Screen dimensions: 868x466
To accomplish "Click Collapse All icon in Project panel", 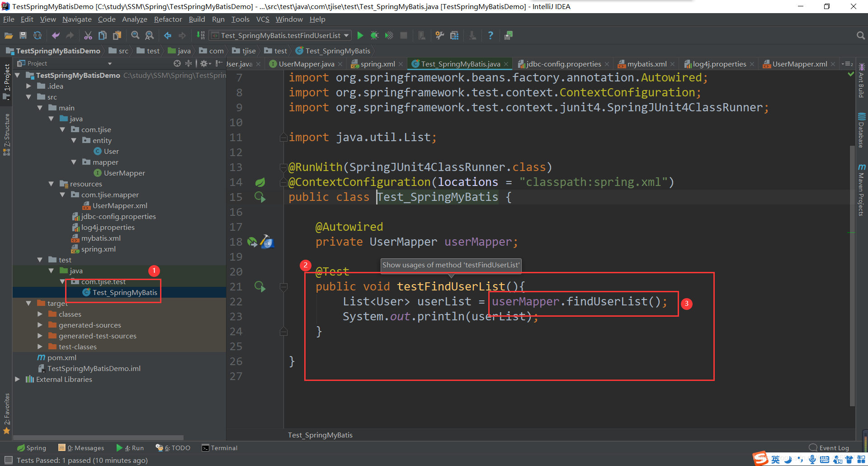I will pos(189,64).
